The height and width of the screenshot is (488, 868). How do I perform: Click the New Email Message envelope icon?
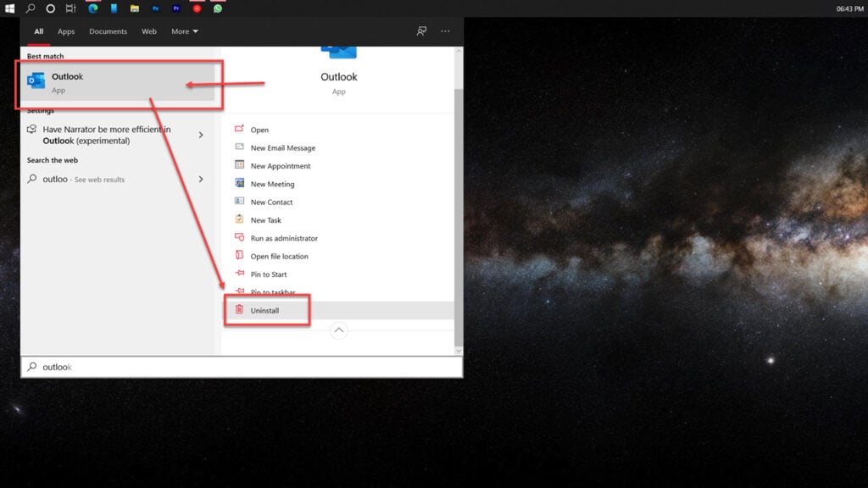[239, 147]
